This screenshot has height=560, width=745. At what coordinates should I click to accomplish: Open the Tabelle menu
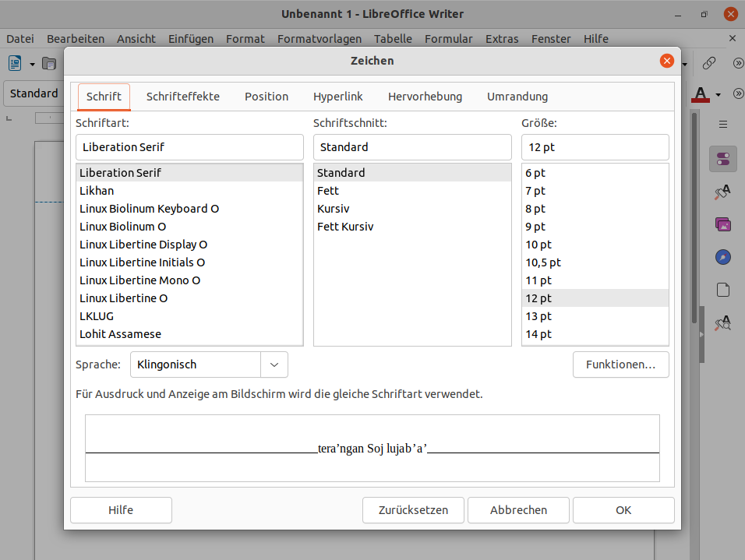coord(393,39)
